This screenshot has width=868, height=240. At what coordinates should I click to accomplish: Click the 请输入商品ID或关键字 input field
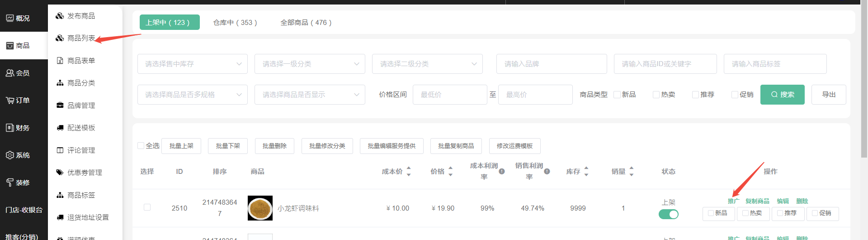point(665,64)
